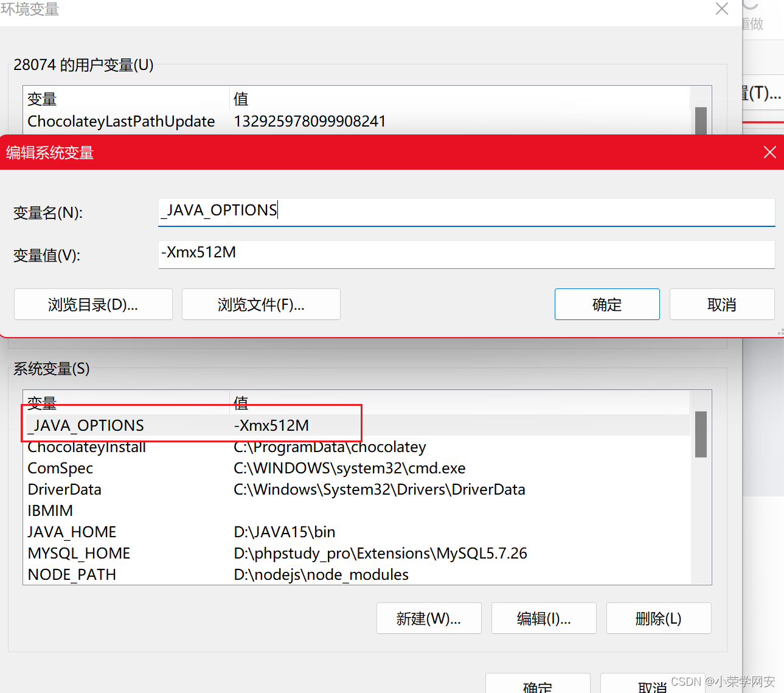Click value C:\ProgramData\chocolatey
The width and height of the screenshot is (784, 693).
pyautogui.click(x=330, y=447)
